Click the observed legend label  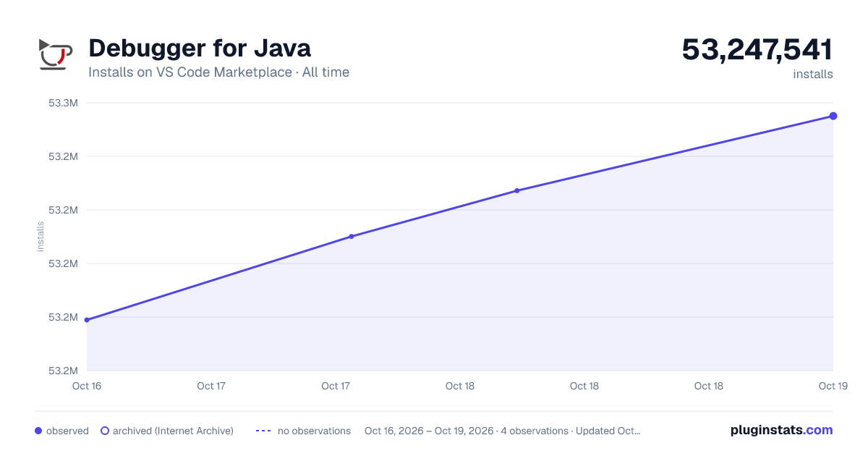pyautogui.click(x=67, y=431)
